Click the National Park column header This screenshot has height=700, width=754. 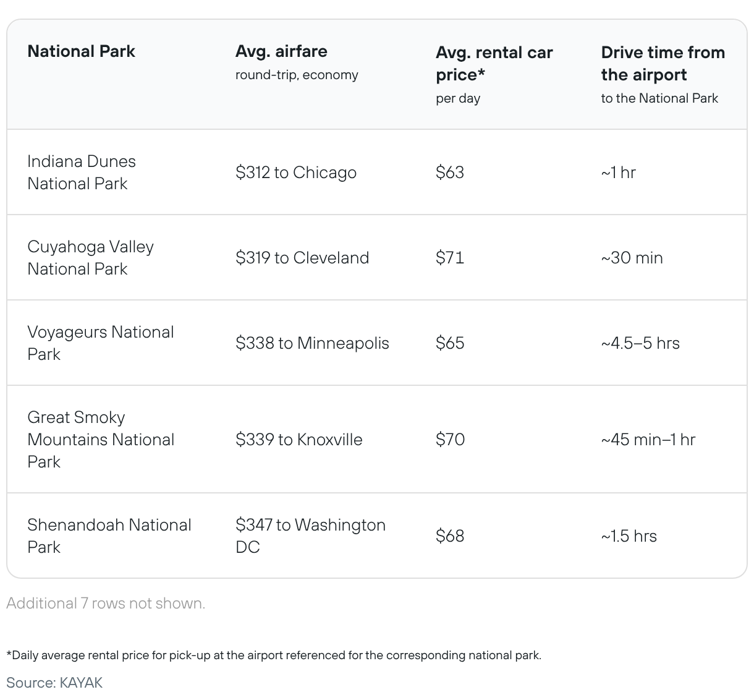(x=81, y=51)
